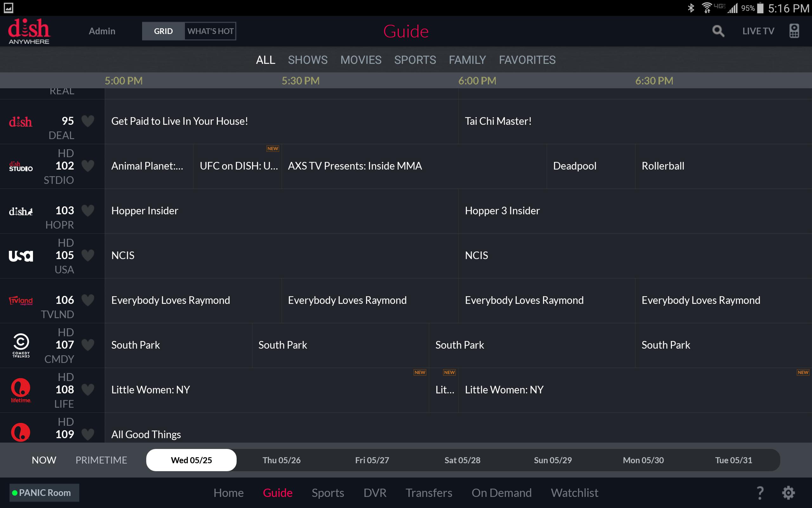Open Hopper 3 Insider listing

[x=635, y=211]
